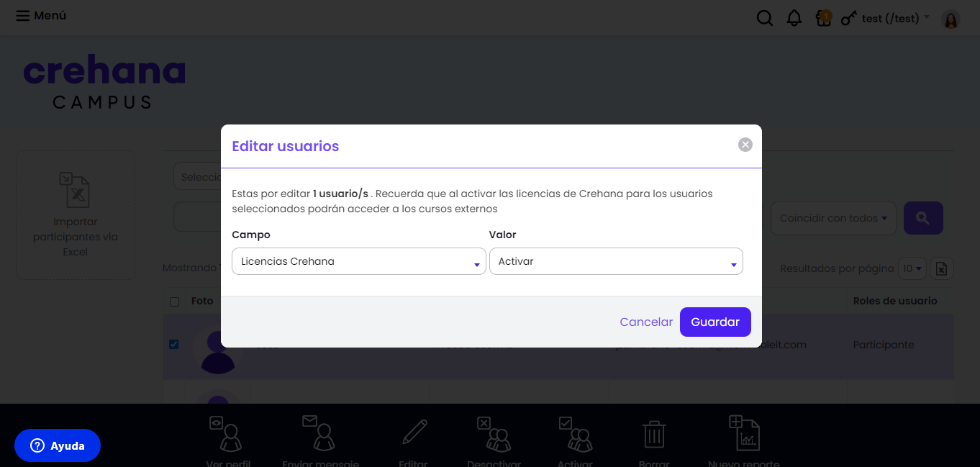Click the Cancelar link
Screen dimensions: 980x467
pyautogui.click(x=646, y=322)
